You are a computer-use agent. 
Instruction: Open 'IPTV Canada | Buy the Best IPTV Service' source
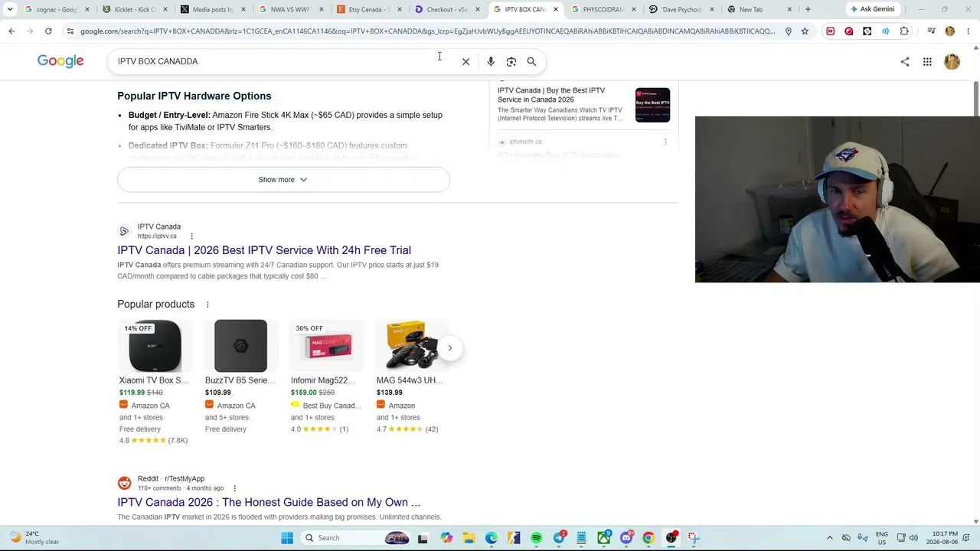click(x=551, y=95)
